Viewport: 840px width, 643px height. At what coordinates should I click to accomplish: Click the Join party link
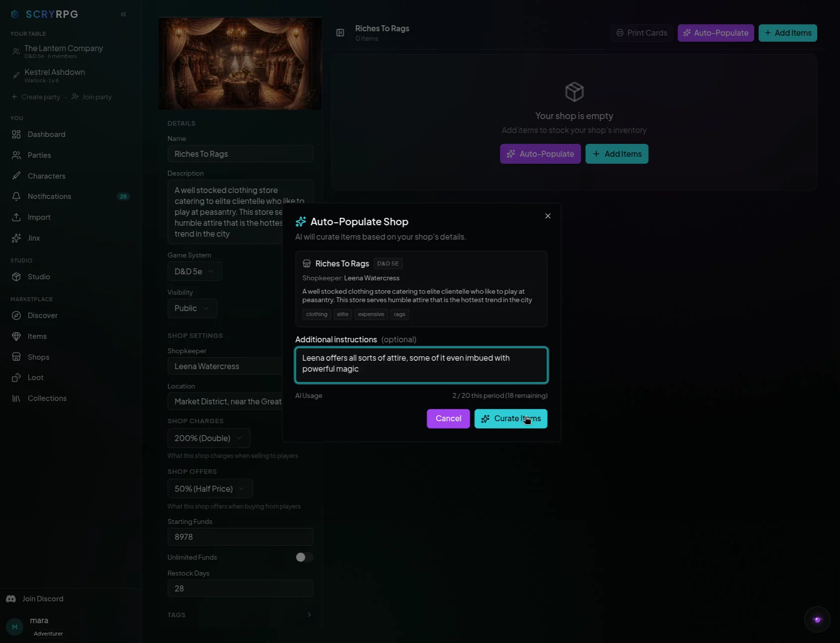[x=92, y=97]
